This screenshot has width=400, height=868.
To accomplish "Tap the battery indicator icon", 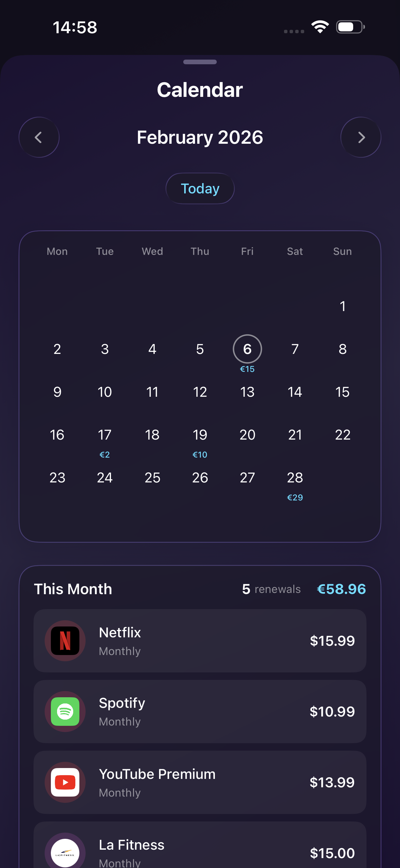I will [349, 28].
